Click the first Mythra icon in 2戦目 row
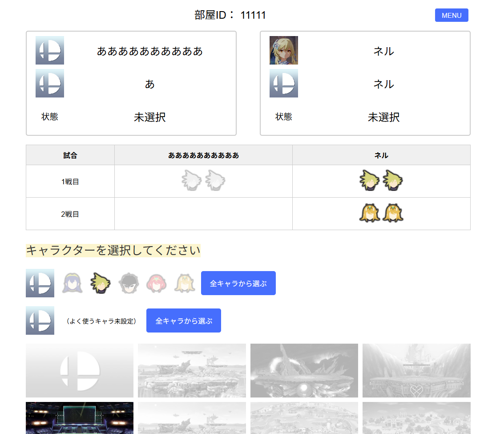The image size is (504, 434). (x=370, y=213)
